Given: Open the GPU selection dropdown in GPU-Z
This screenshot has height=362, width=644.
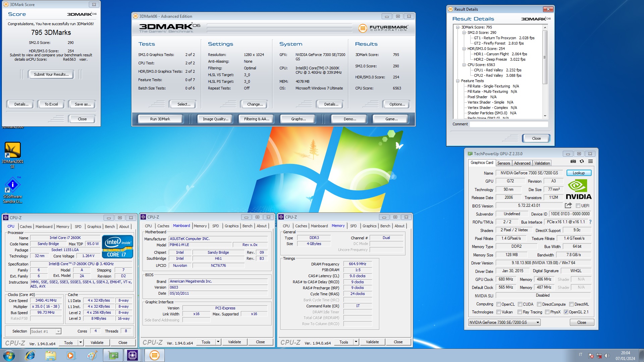Looking at the screenshot, I should click(x=504, y=322).
